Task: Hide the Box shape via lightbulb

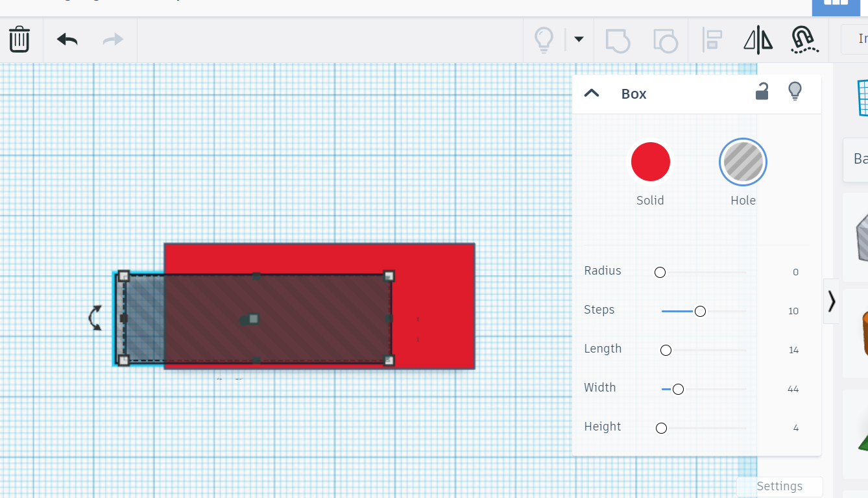Action: click(x=795, y=92)
